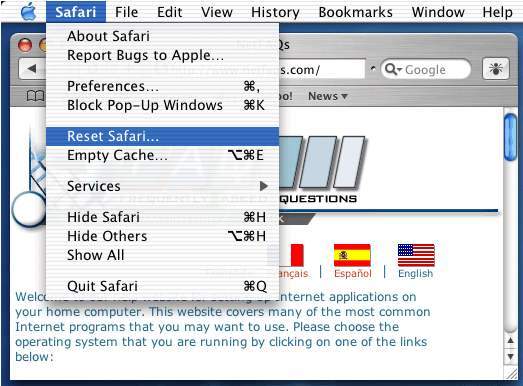Image resolution: width=523 pixels, height=386 pixels.
Task: Click the SnapBack arrow beside address field
Action: pyautogui.click(x=373, y=68)
